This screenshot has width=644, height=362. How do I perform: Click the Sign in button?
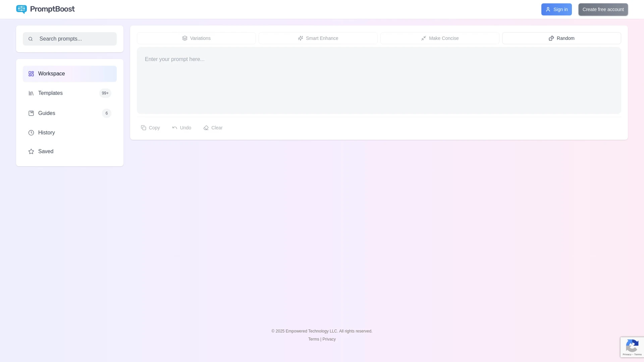click(556, 9)
